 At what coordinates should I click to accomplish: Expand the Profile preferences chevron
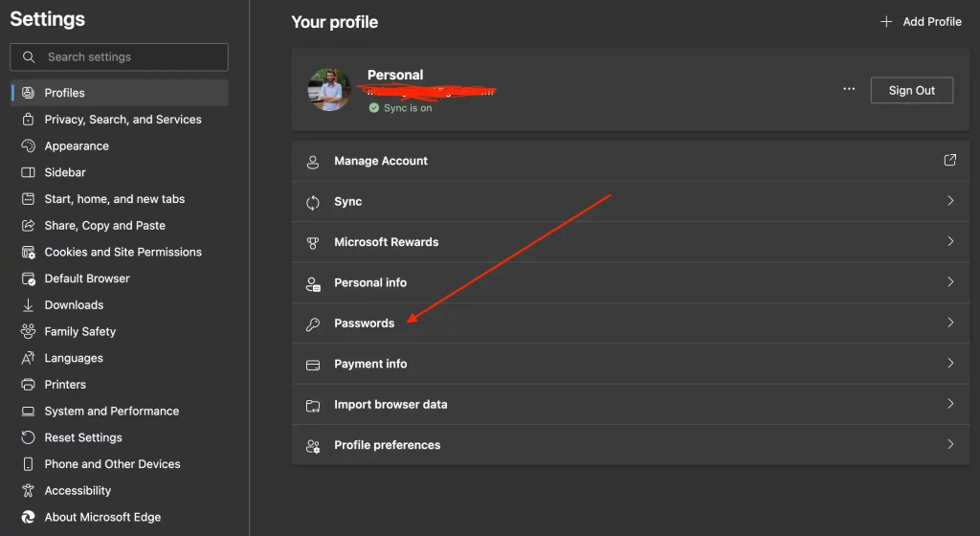[950, 444]
